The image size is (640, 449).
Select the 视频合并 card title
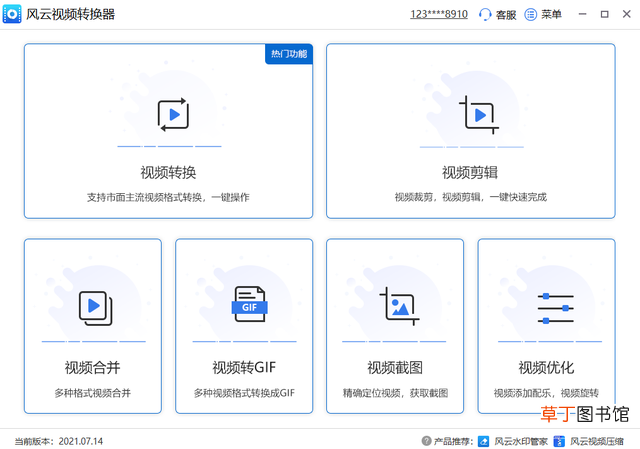click(x=92, y=367)
